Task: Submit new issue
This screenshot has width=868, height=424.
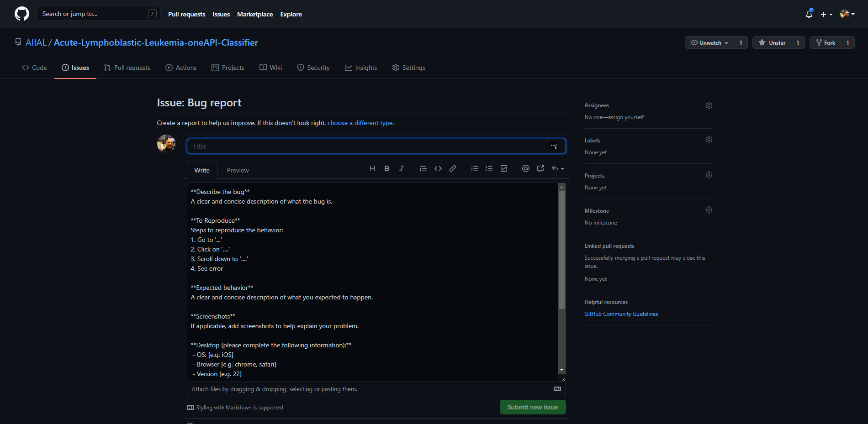Action: pyautogui.click(x=533, y=407)
